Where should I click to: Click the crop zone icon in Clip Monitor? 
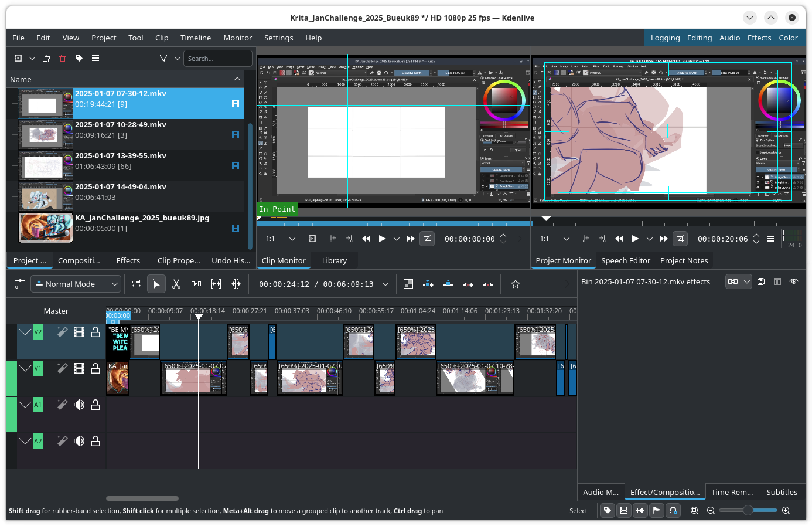pos(427,239)
